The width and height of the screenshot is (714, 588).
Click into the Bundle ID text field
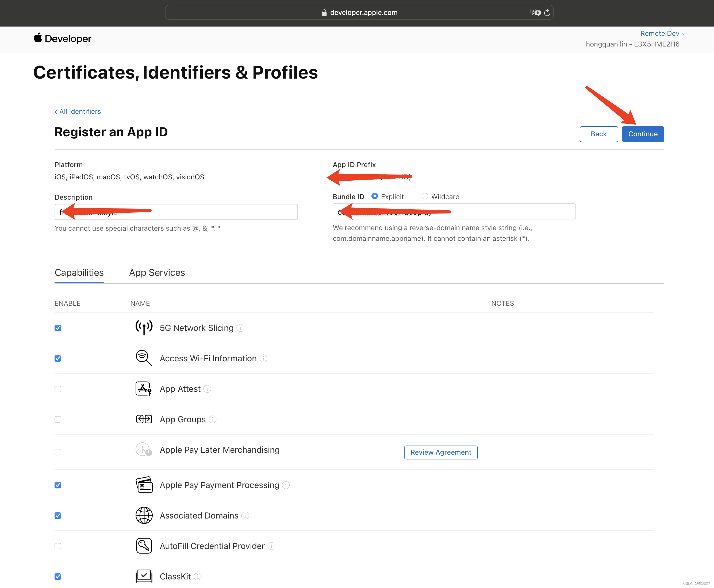[454, 211]
